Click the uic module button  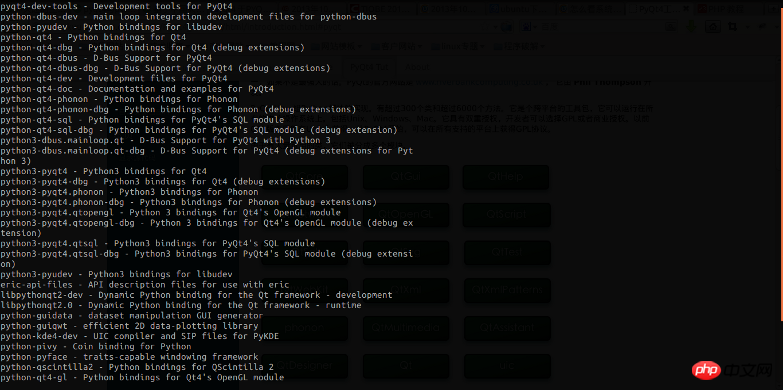[x=507, y=366]
